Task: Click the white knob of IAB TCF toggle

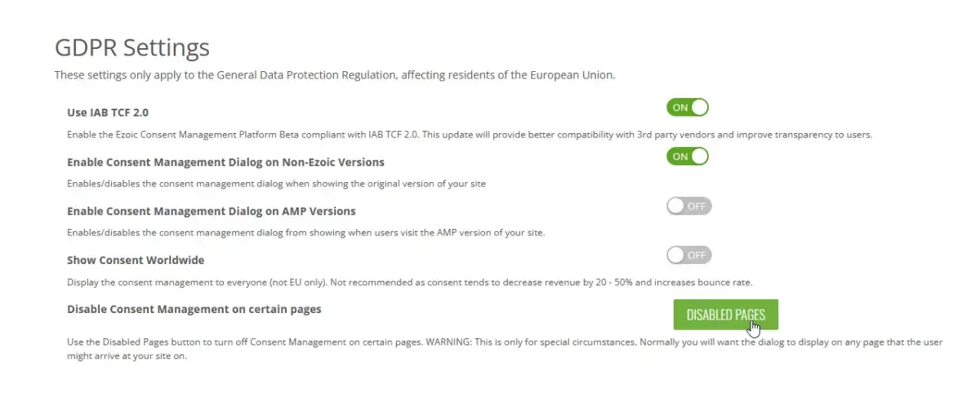Action: coord(699,108)
